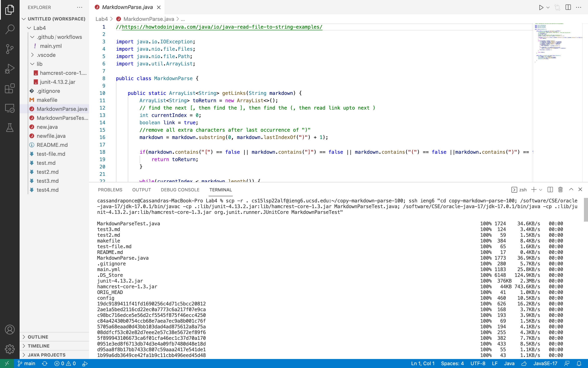Show errors and warnings count
588x368 pixels.
65,363
